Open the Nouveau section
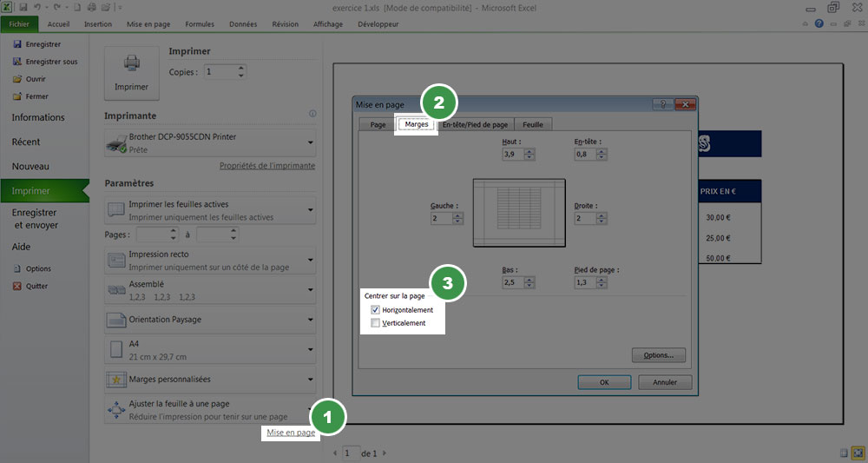The height and width of the screenshot is (463, 868). (x=30, y=166)
